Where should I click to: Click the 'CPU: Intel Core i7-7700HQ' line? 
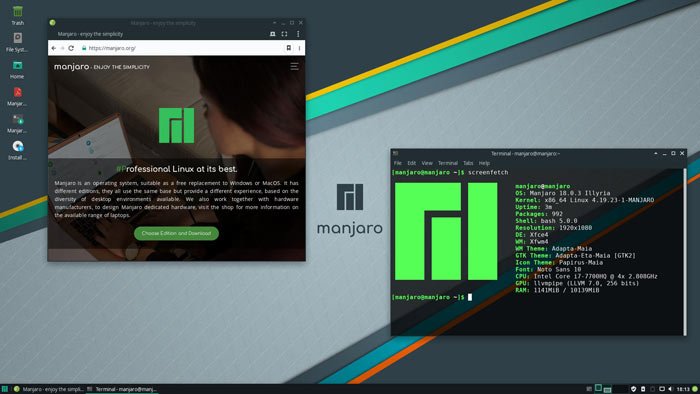586,276
